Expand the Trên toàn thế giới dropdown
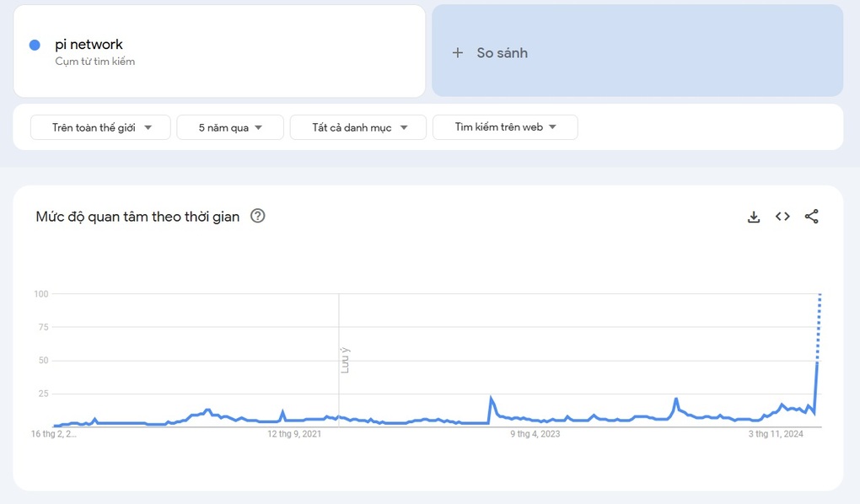860x504 pixels. point(101,127)
